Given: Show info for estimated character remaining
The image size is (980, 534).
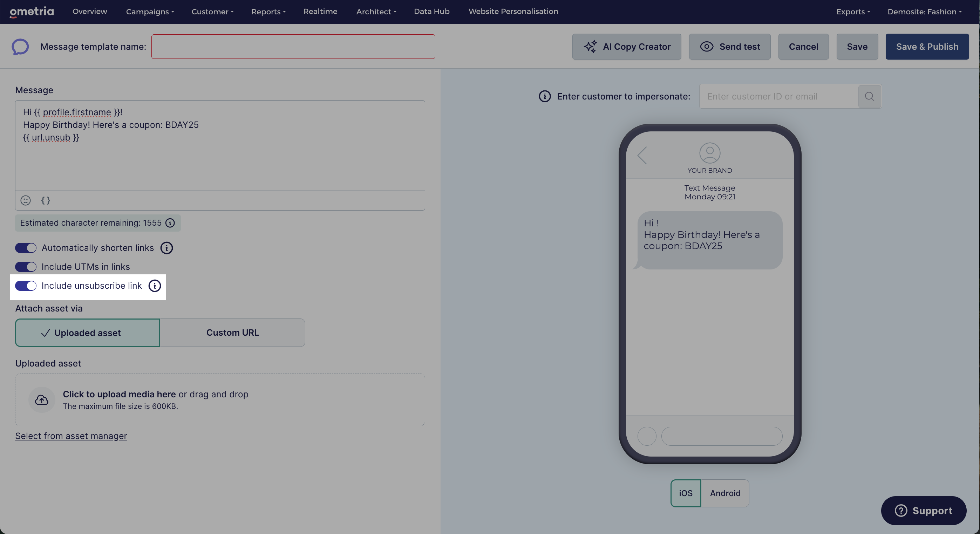Looking at the screenshot, I should [x=170, y=223].
